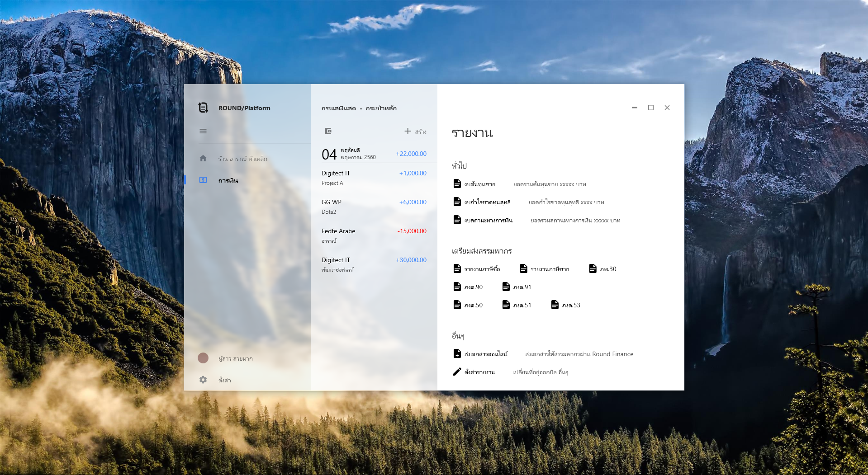Image resolution: width=868 pixels, height=475 pixels.
Task: Toggle the hamburger menu in sidebar
Action: pyautogui.click(x=203, y=131)
